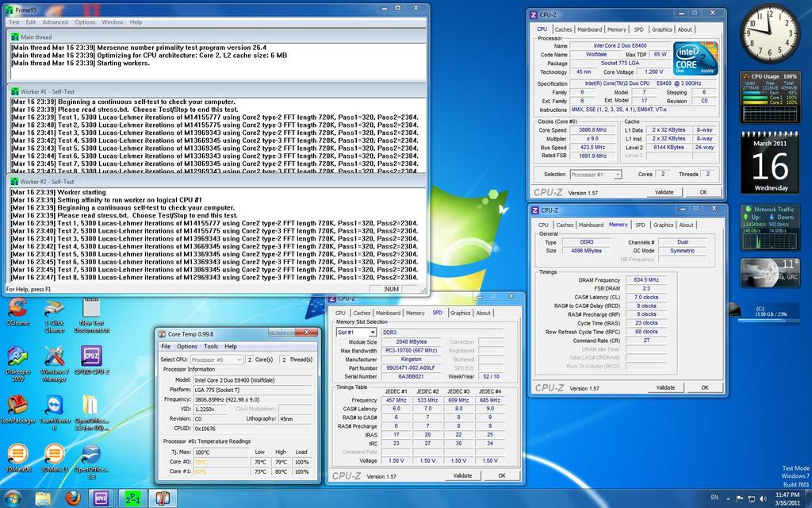Click the Core Temp title bar icon
This screenshot has height=508, width=812.
162,334
